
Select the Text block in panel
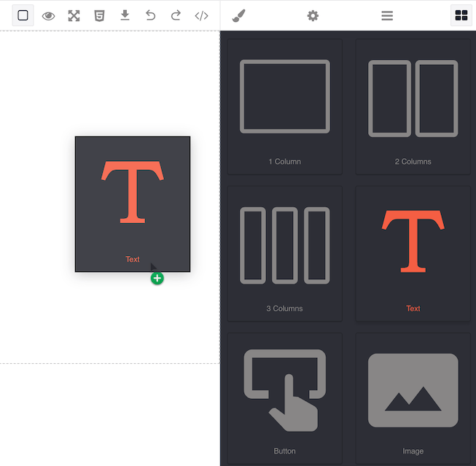(x=413, y=254)
